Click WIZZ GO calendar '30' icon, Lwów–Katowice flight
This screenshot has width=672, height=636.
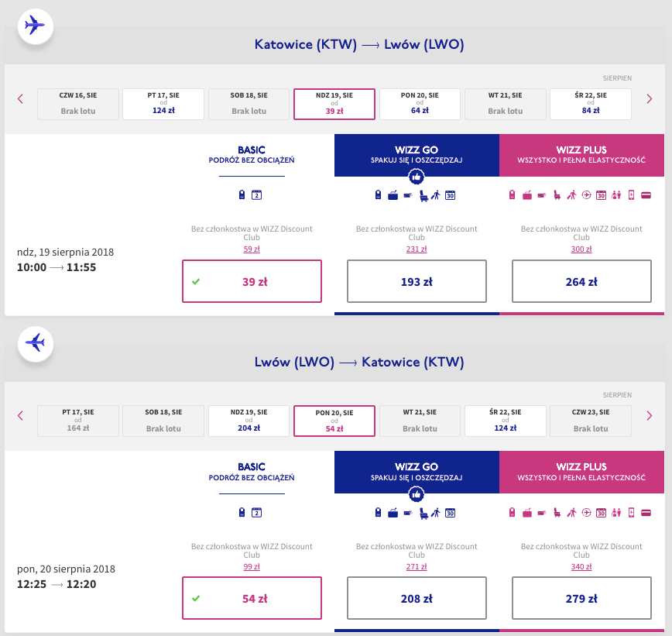[x=450, y=513]
